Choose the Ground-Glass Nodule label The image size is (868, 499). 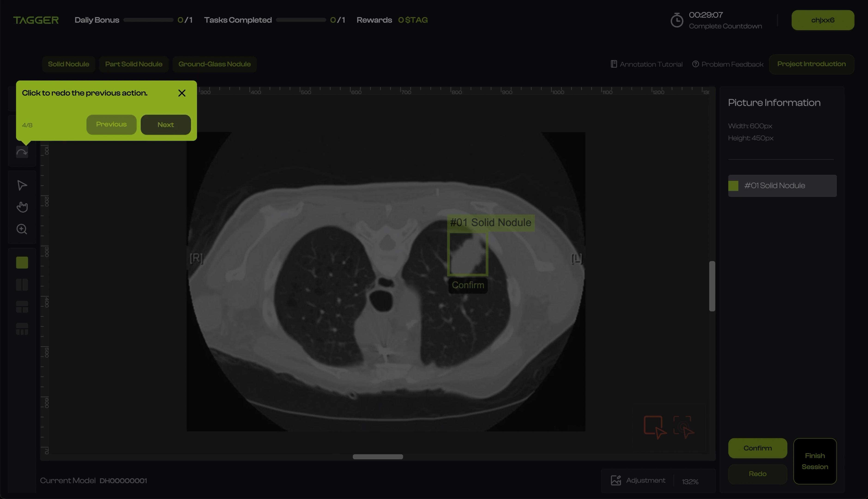[214, 64]
